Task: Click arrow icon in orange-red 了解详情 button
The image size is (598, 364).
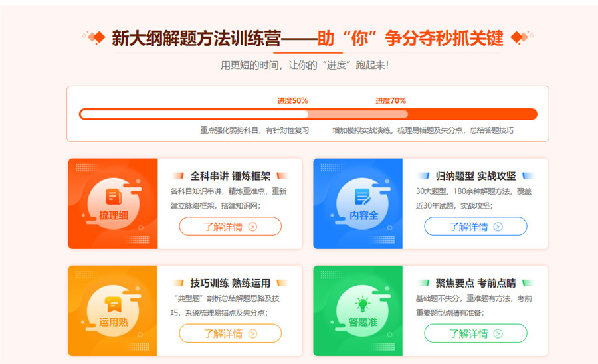Action: click(x=252, y=227)
